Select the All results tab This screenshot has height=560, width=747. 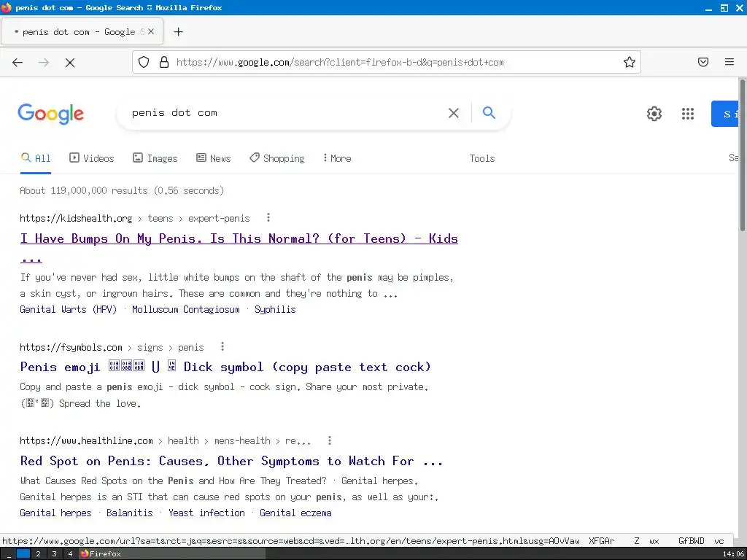point(36,158)
